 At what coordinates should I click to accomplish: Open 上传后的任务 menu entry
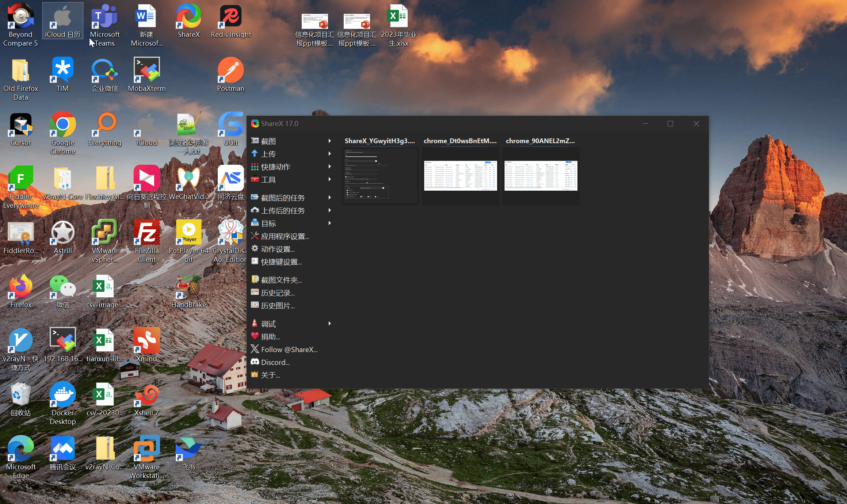291,210
